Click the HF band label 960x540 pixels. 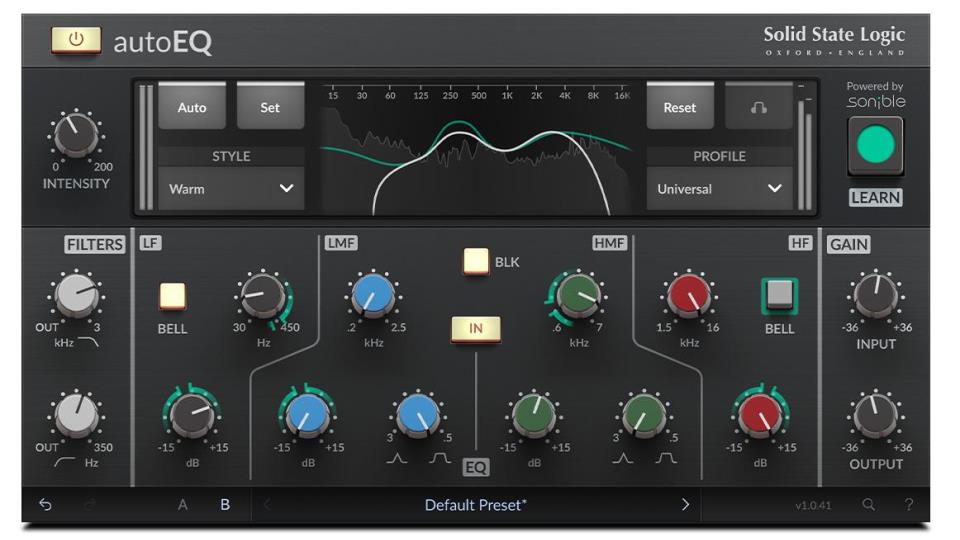click(800, 243)
